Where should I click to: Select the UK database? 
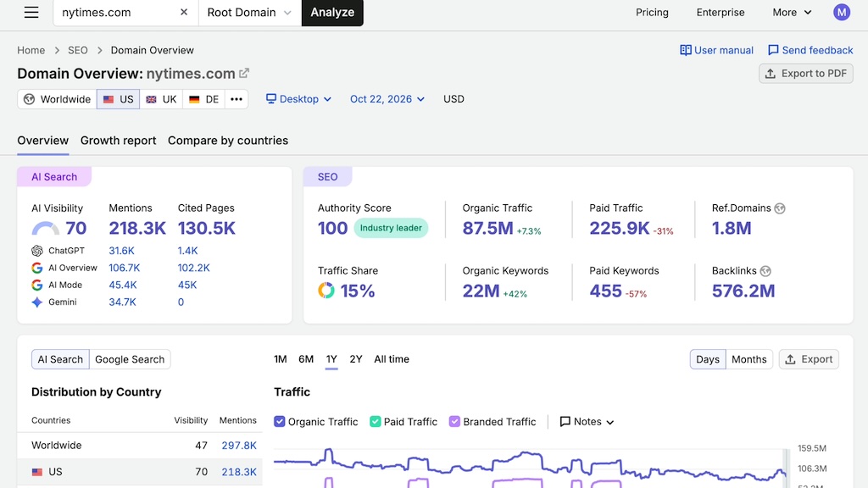point(161,99)
